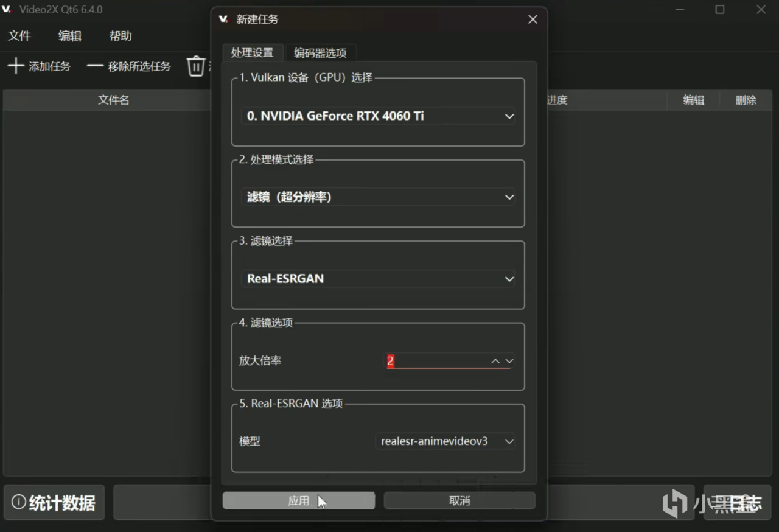779x532 pixels.
Task: Click the "Video2X Qt6 6.4.0" window title
Action: pos(61,10)
